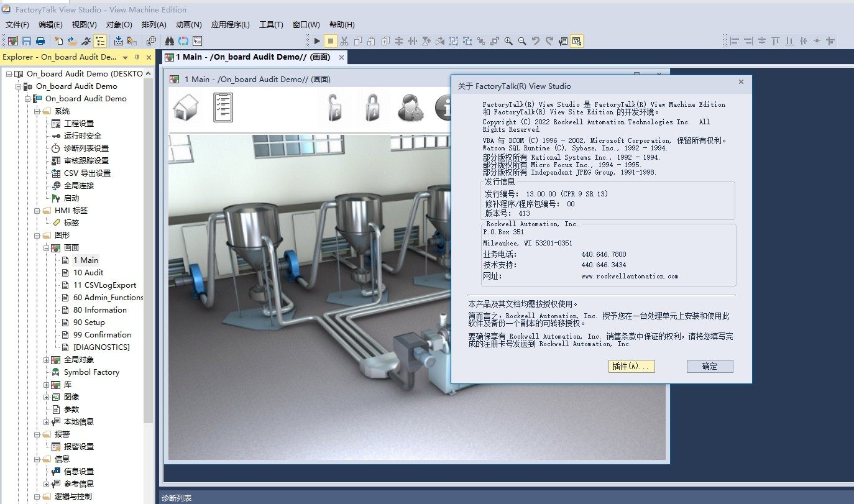Viewport: 854px width, 504px height.
Task: Expand the 库 node
Action: click(x=47, y=385)
